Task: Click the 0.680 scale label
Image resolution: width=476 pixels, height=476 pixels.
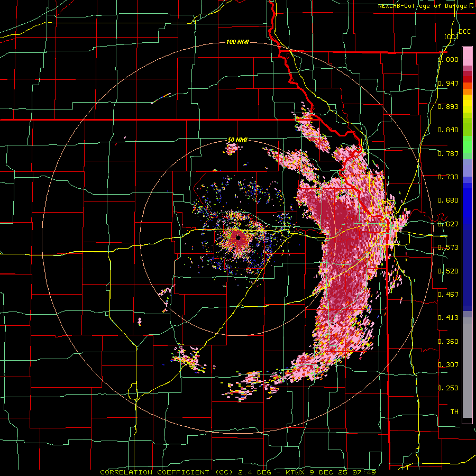Action: [448, 200]
